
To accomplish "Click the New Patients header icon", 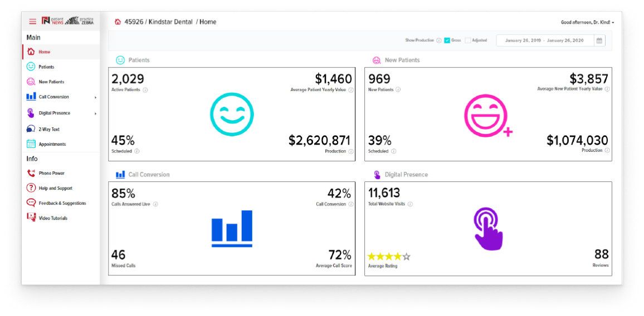I will pyautogui.click(x=376, y=60).
